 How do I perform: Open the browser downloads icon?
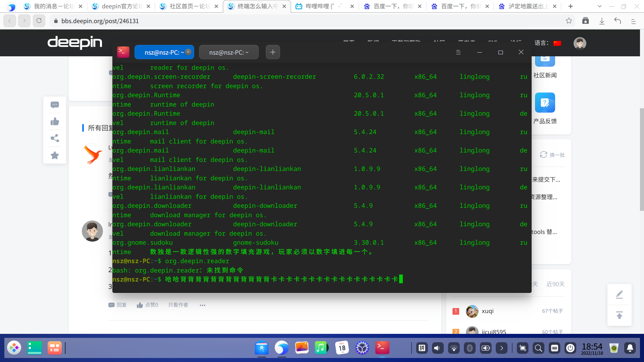point(602,21)
